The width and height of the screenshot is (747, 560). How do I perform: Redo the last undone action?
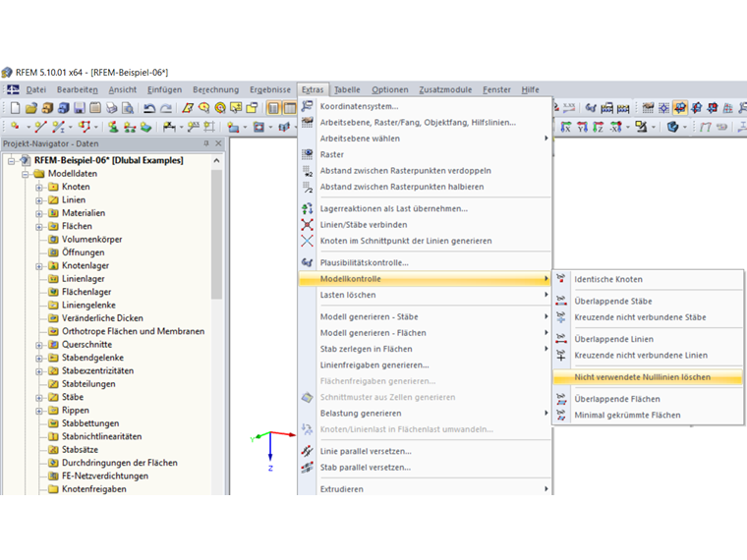(x=166, y=108)
